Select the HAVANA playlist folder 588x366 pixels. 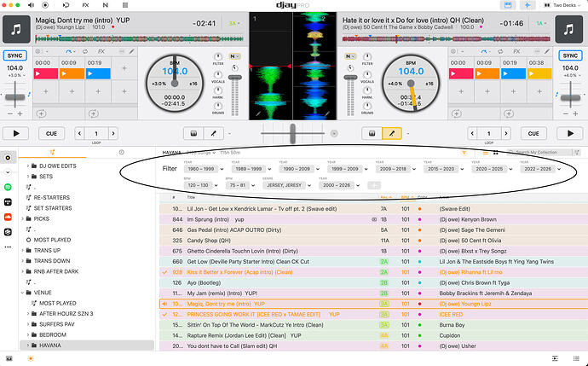87,346
